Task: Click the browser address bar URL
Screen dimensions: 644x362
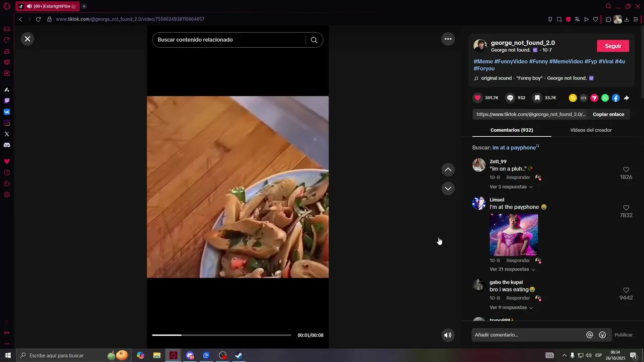Action: pos(130,19)
